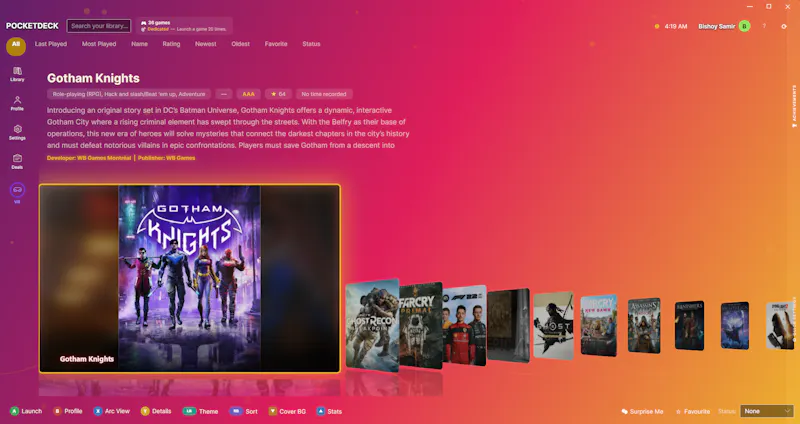Click the Gotham Knights cover art
This screenshot has width=800, height=424.
[189, 278]
